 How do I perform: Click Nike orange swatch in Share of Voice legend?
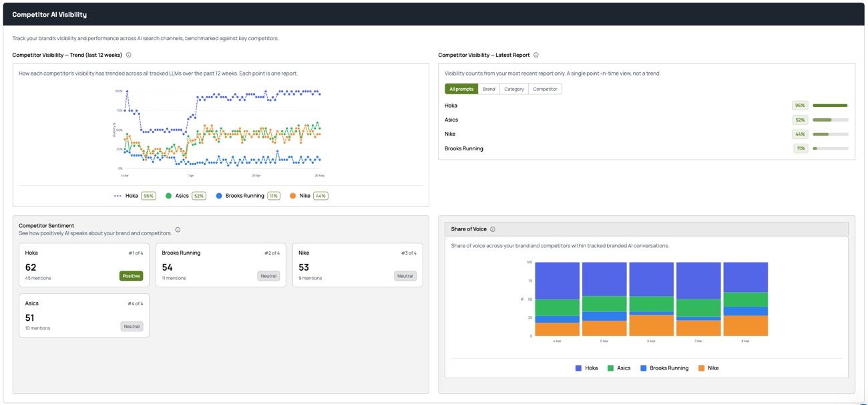701,368
